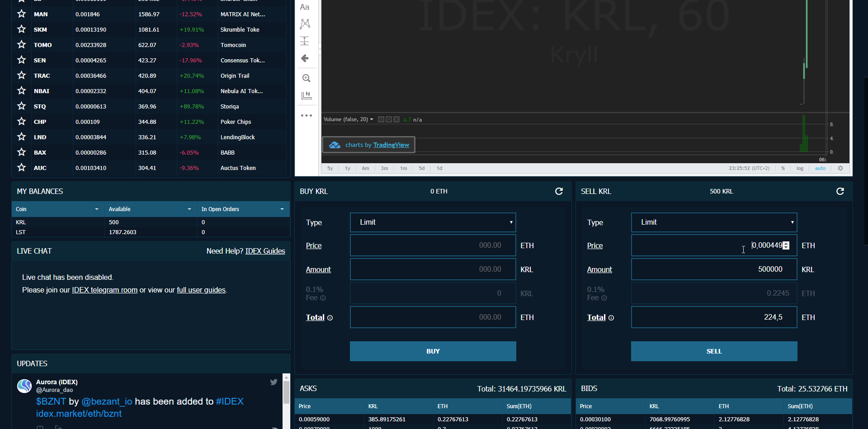Mark SEN as a favorite
The width and height of the screenshot is (868, 429).
tap(21, 60)
